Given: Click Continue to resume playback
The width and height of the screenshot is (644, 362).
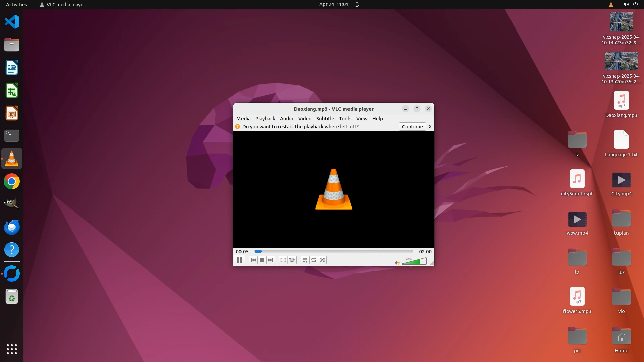Looking at the screenshot, I should [412, 127].
